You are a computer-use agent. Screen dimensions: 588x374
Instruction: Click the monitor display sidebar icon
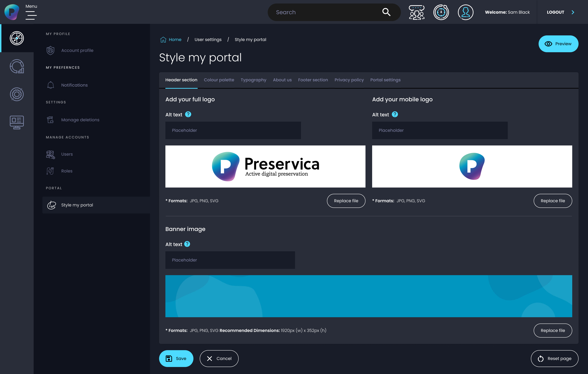point(17,122)
